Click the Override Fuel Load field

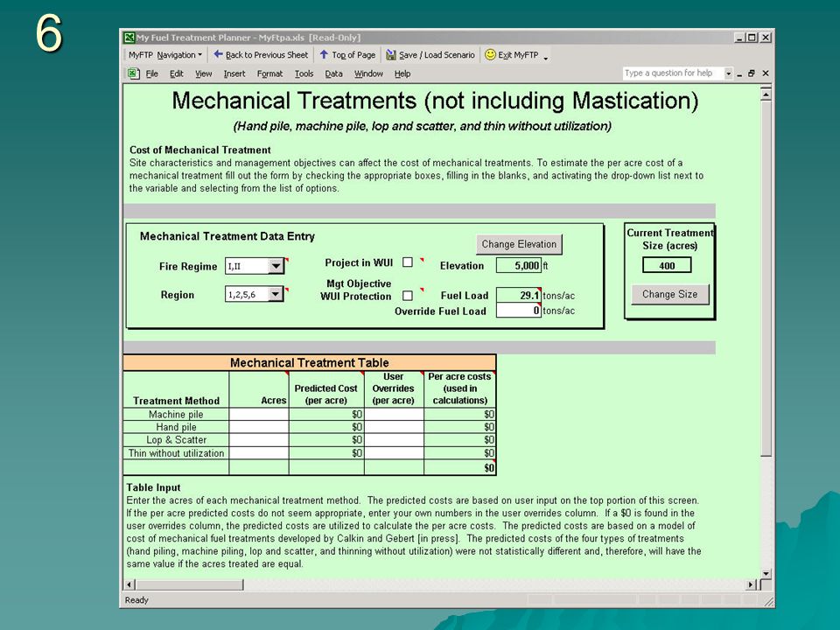(x=518, y=310)
